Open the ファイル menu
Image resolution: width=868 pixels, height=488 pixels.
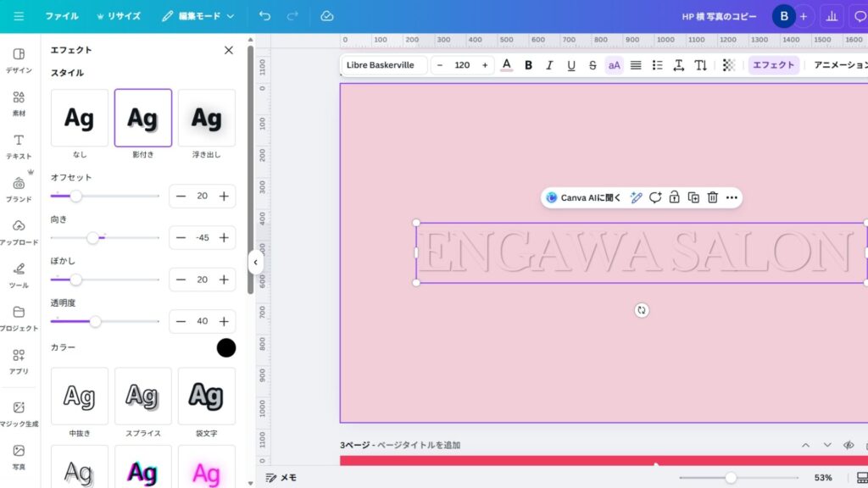click(x=62, y=16)
